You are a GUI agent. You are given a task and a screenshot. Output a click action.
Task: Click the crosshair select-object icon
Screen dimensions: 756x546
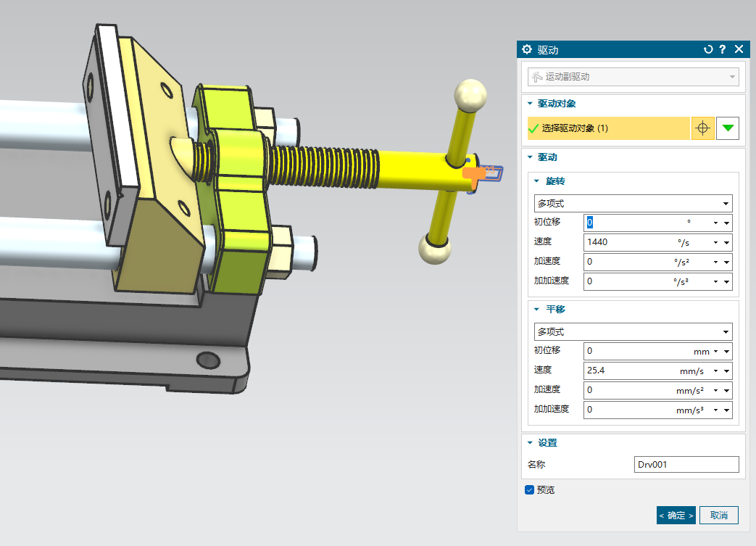pyautogui.click(x=702, y=128)
